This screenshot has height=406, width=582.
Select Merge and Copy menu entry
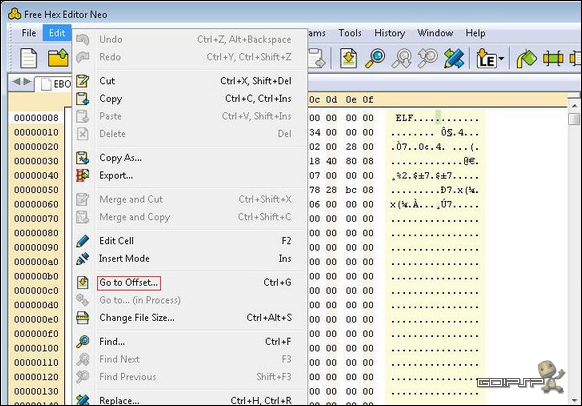tap(189, 217)
